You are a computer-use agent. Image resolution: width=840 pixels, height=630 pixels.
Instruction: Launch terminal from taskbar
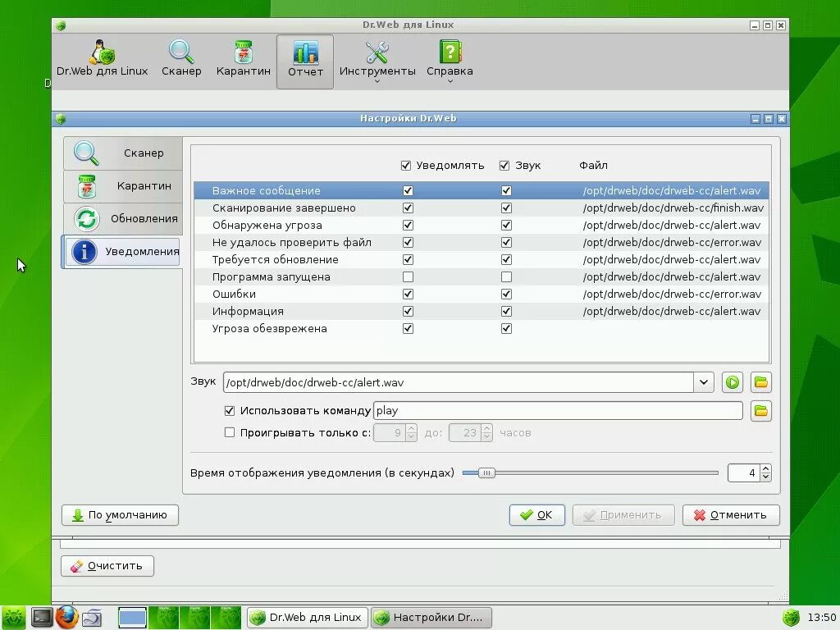[42, 618]
